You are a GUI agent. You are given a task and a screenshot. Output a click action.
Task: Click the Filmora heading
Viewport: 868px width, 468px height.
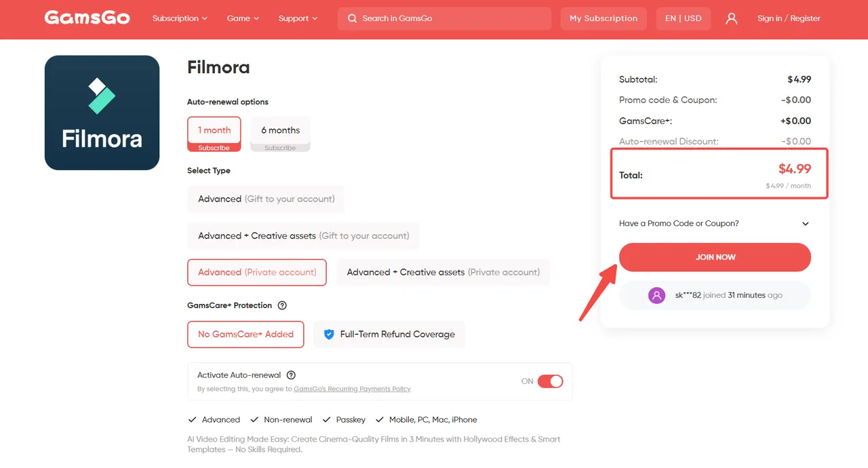point(218,67)
